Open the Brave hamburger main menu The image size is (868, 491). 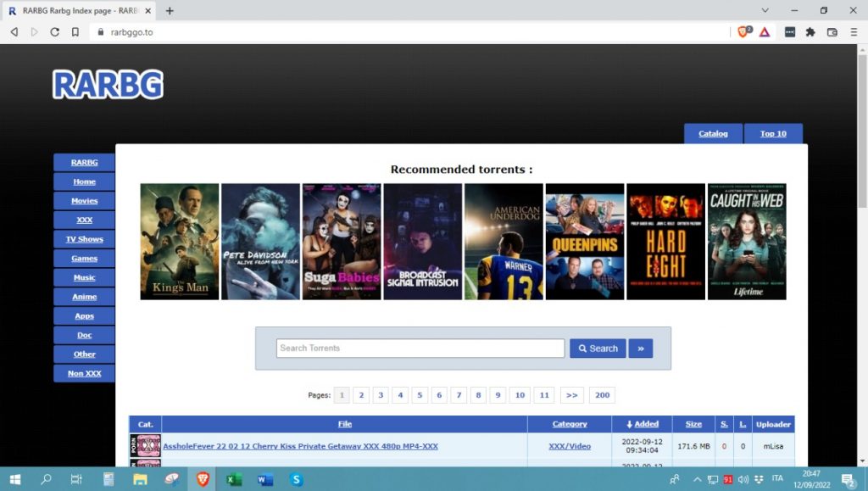coord(852,32)
